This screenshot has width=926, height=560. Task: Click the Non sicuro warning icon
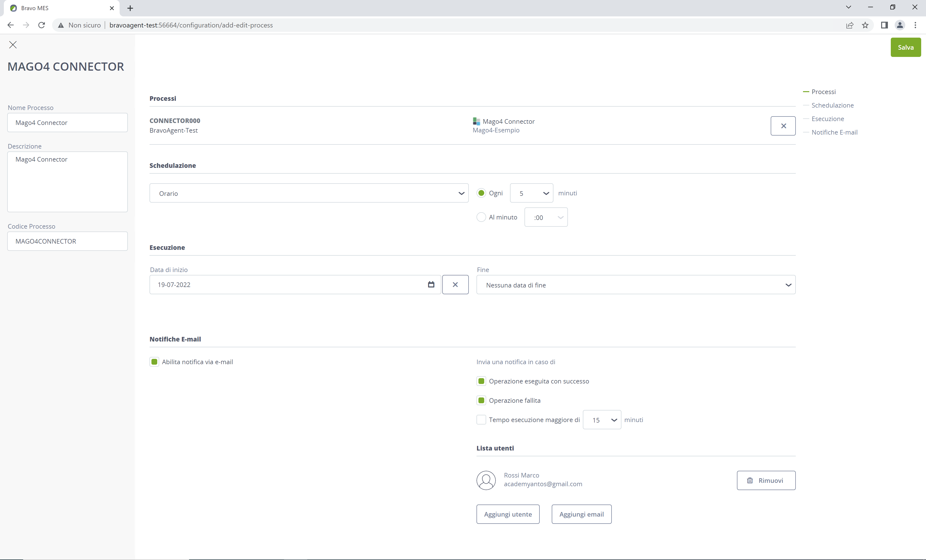[61, 25]
